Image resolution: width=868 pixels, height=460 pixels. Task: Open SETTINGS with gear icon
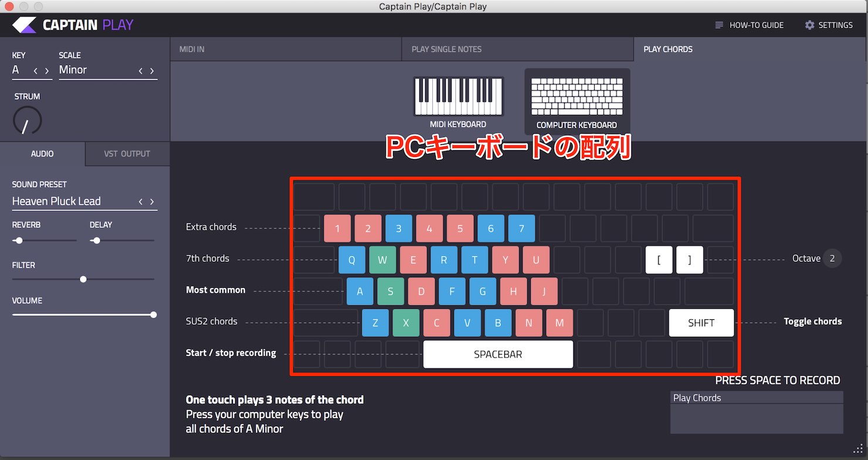click(x=829, y=25)
